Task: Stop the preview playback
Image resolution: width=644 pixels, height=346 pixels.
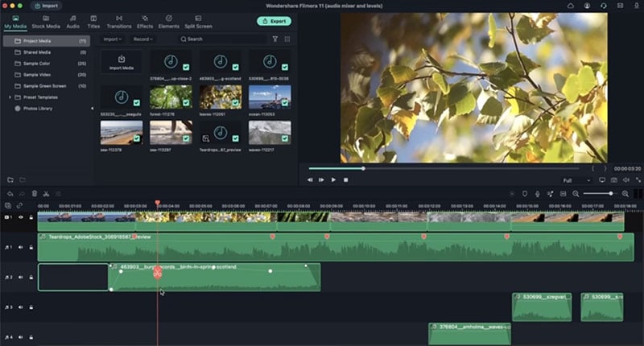Action: [346, 179]
